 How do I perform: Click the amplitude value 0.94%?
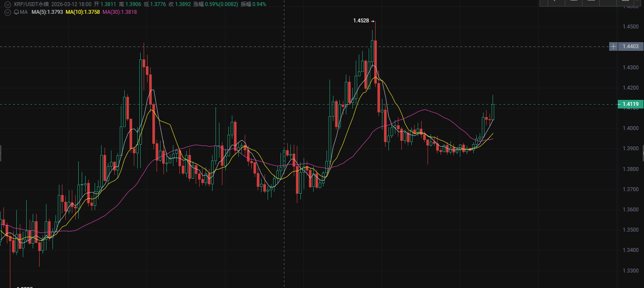pyautogui.click(x=259, y=4)
